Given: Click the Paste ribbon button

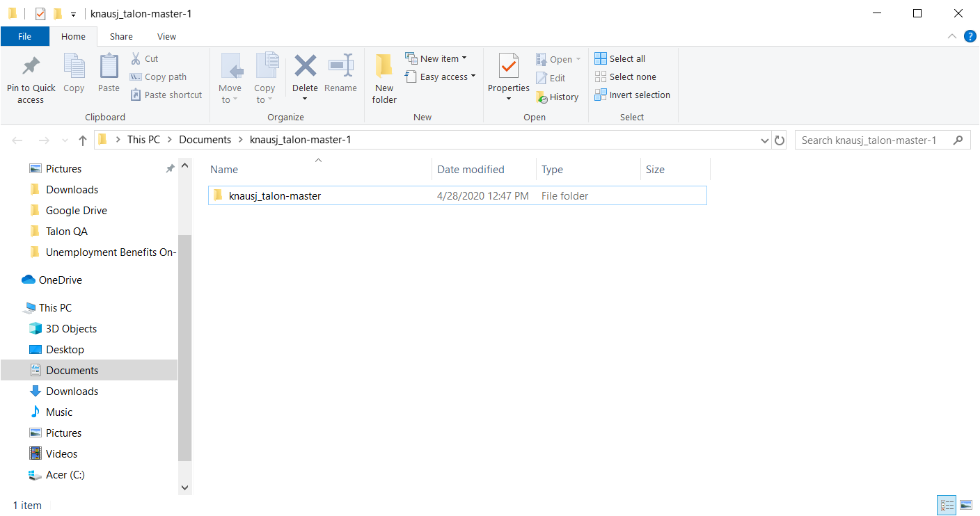Looking at the screenshot, I should [x=109, y=74].
